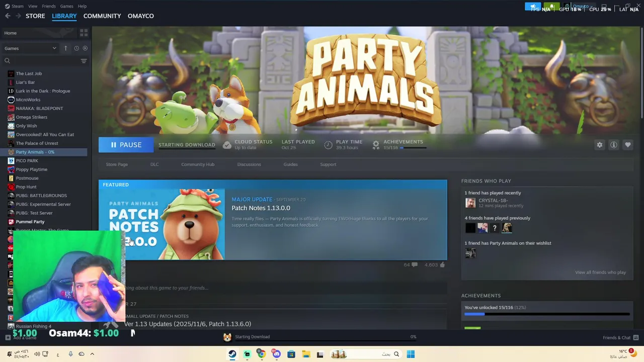Open Discord from the Windows taskbar
Screen dimensions: 644x362
(x=276, y=354)
